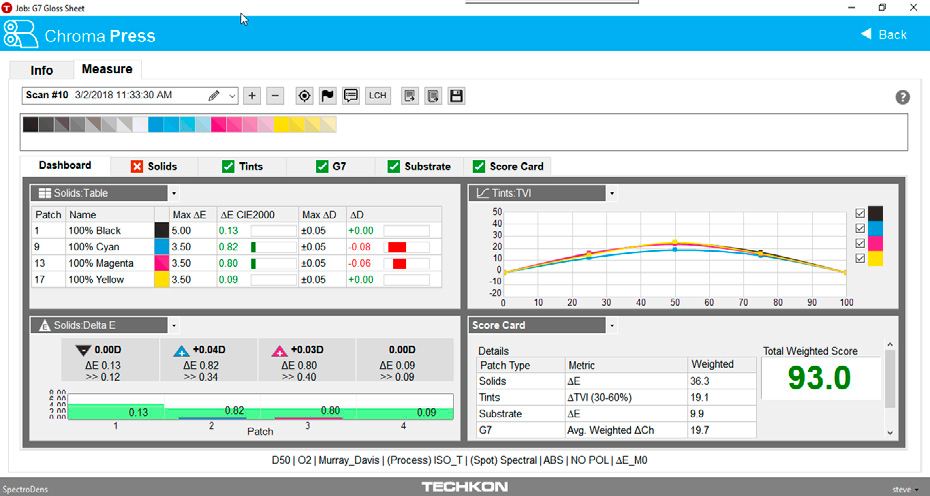Click the app icon in the title bar
This screenshot has width=930, height=496.
(7, 8)
